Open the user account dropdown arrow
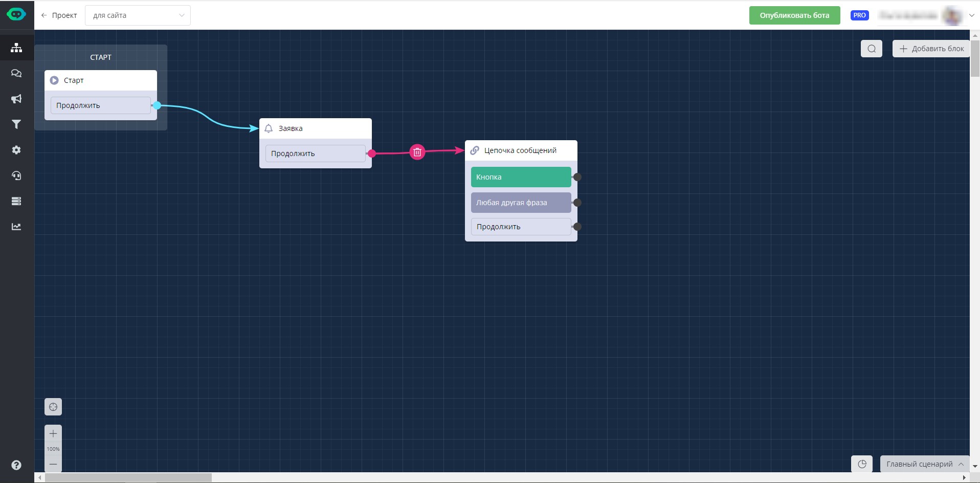980x483 pixels. click(971, 15)
